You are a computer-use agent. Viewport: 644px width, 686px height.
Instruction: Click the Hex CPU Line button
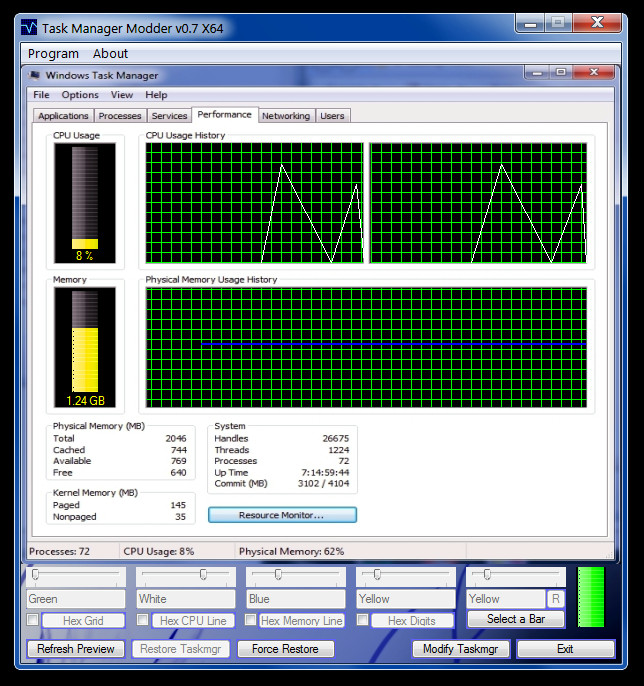pos(193,620)
